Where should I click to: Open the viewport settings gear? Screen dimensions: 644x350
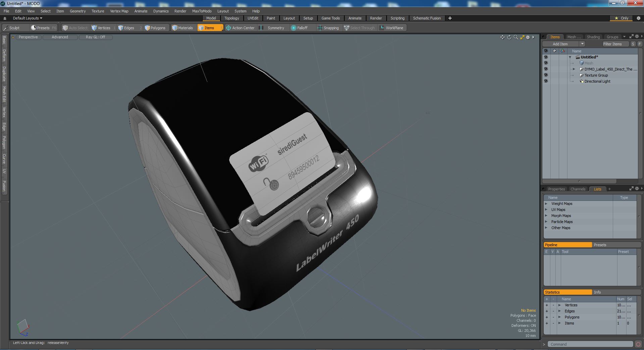pyautogui.click(x=528, y=37)
